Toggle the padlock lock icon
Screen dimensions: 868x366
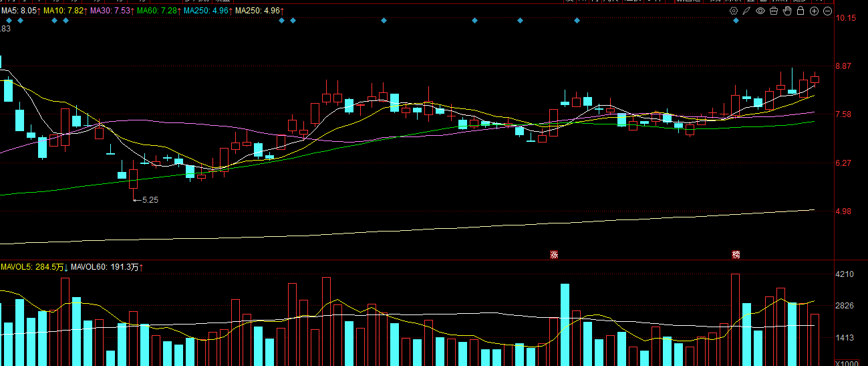coord(801,11)
